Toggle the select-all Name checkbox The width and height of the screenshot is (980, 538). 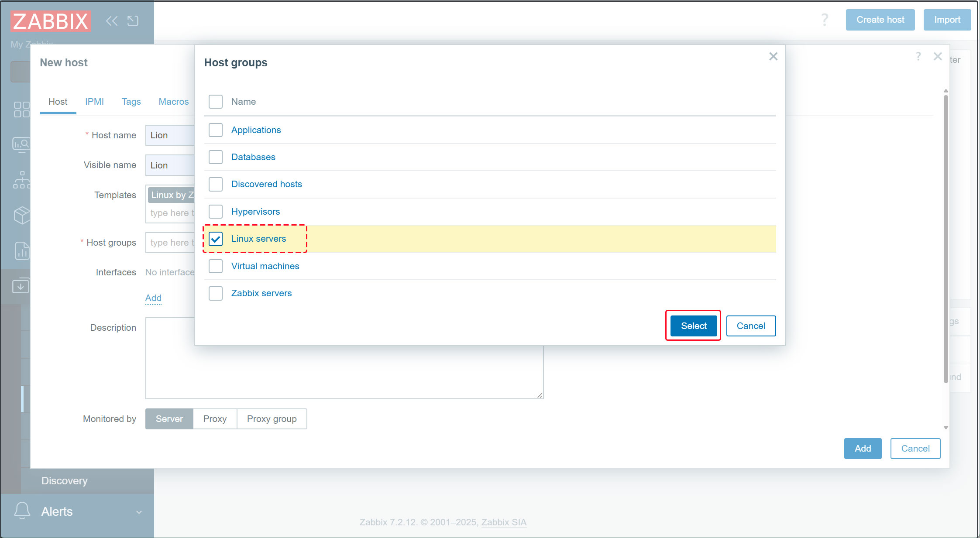click(216, 102)
